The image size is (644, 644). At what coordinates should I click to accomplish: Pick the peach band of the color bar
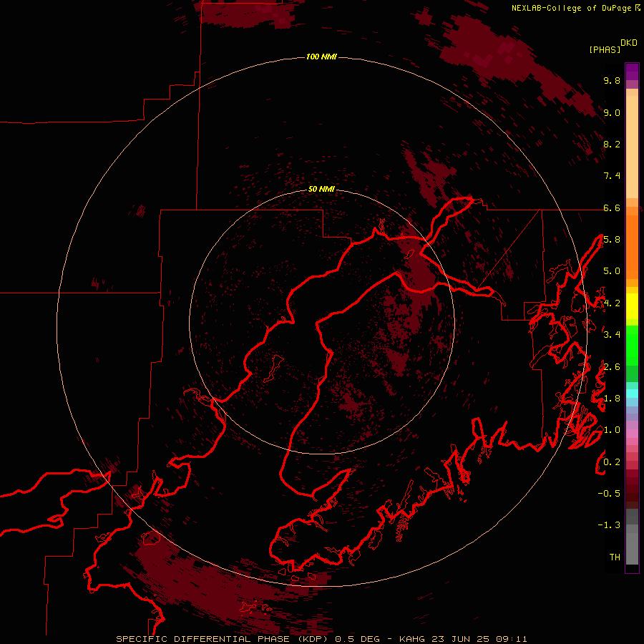pos(632,148)
